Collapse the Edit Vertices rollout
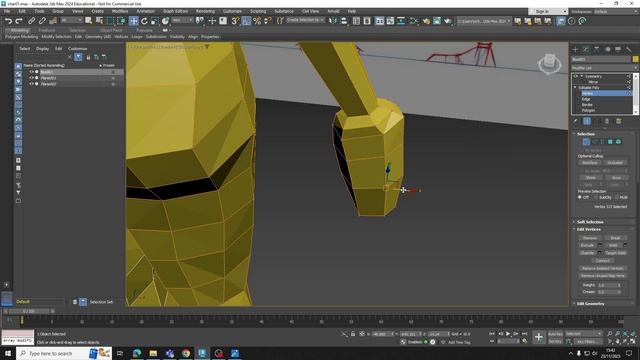 [x=589, y=229]
